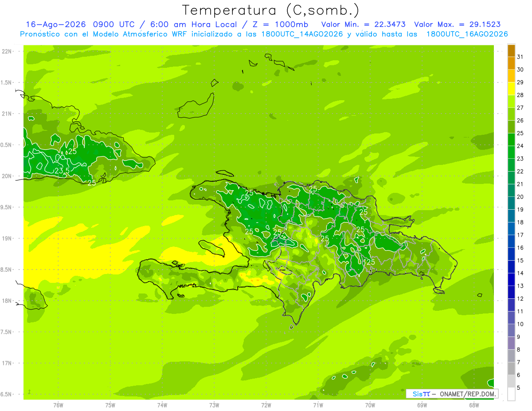Select the deep blue legend swatch between 13 and 14

[511, 280]
